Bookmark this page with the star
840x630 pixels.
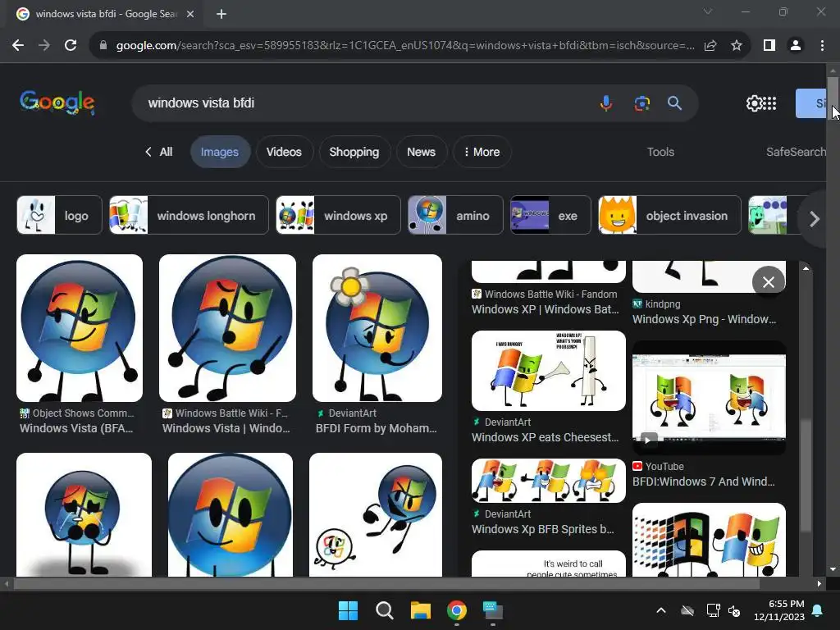pyautogui.click(x=737, y=46)
